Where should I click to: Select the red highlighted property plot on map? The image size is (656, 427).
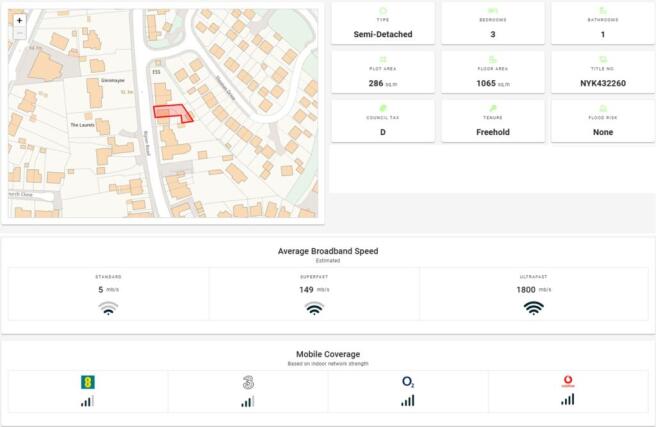172,113
